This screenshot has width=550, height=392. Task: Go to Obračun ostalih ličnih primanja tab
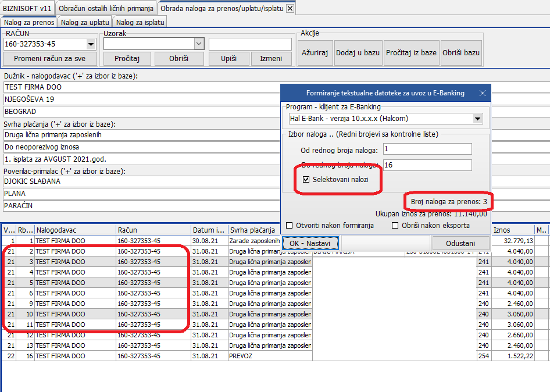[x=106, y=9]
